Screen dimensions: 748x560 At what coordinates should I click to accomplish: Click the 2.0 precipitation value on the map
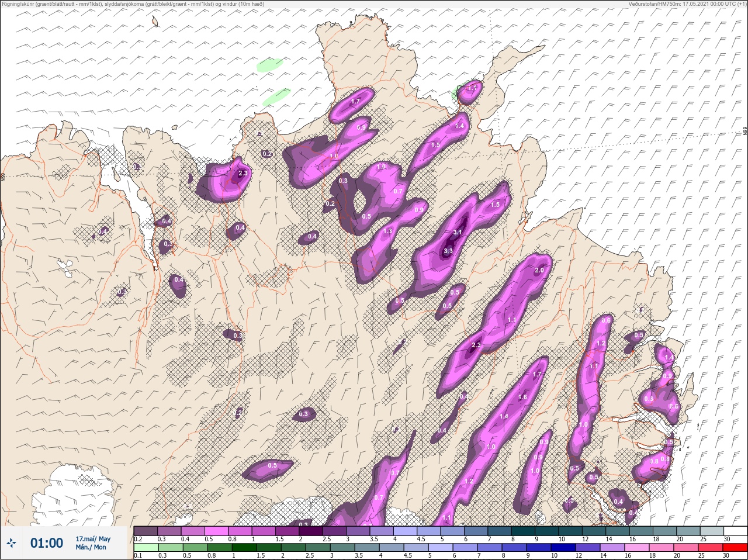[539, 271]
